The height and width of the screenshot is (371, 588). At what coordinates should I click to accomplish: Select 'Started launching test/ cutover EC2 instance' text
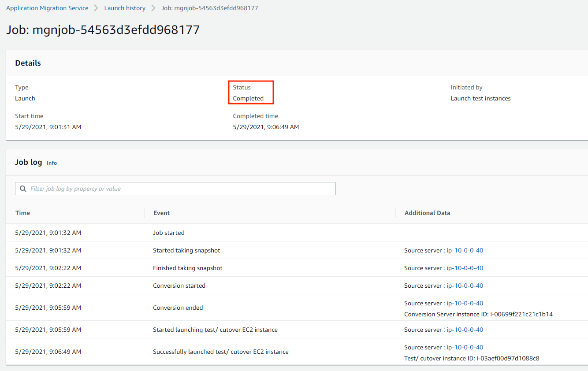(x=215, y=330)
